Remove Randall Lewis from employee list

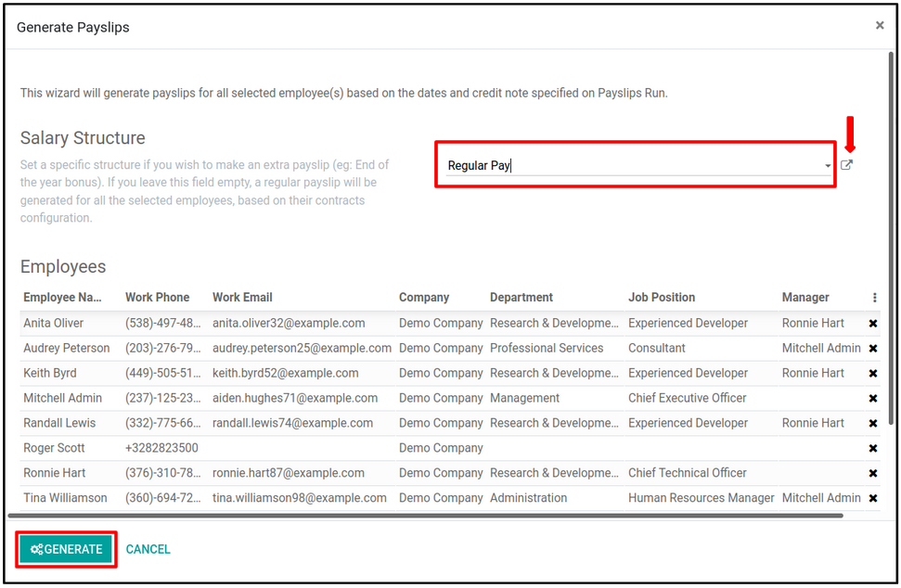[873, 423]
